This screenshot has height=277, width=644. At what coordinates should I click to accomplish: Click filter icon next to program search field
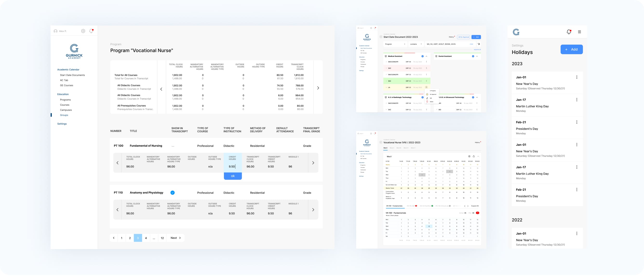pyautogui.click(x=479, y=44)
